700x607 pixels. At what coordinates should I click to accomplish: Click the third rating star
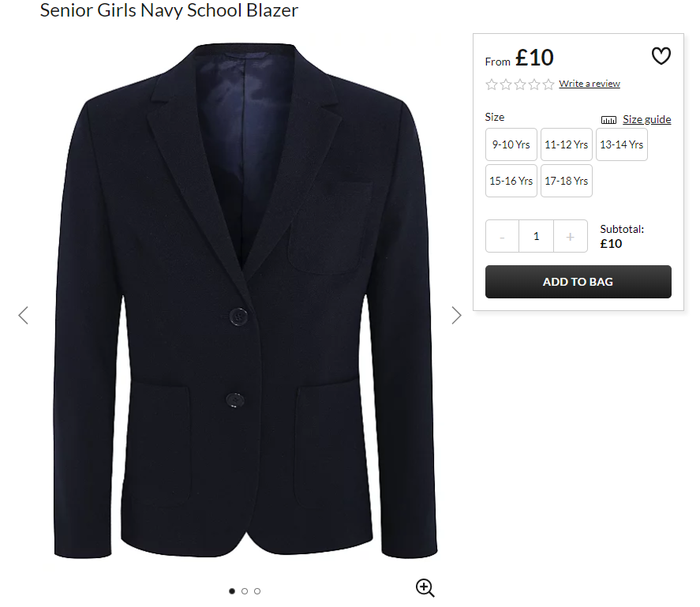tap(520, 84)
